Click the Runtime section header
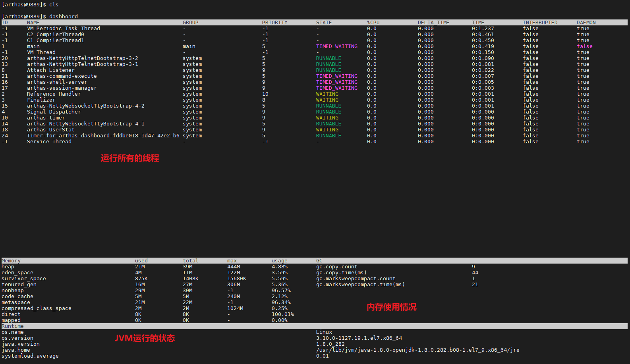Screen dimensions: 630x364 point(12,326)
